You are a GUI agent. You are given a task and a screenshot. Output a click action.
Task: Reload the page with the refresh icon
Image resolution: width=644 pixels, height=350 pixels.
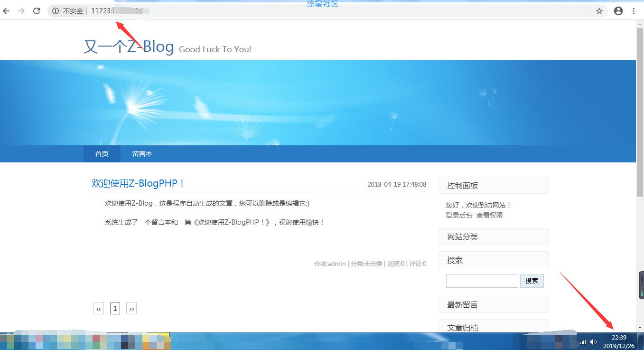[37, 11]
